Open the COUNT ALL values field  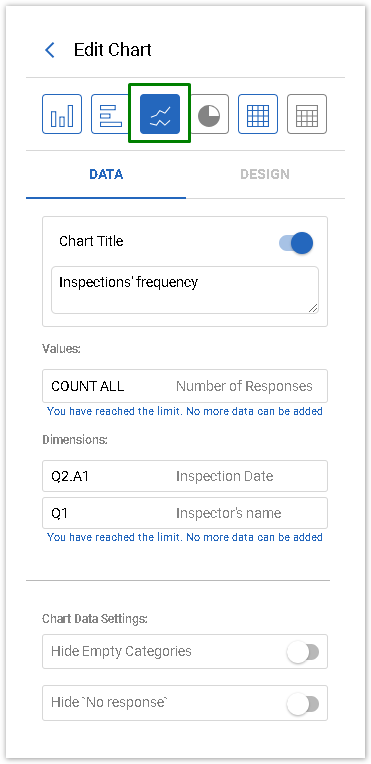pos(185,386)
